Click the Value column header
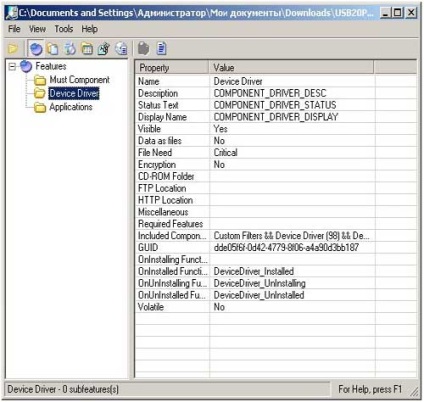The image size is (424, 402). [x=291, y=68]
